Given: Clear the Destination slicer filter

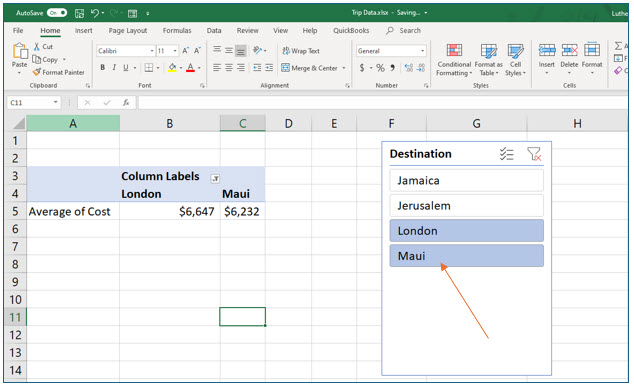Looking at the screenshot, I should (x=534, y=154).
